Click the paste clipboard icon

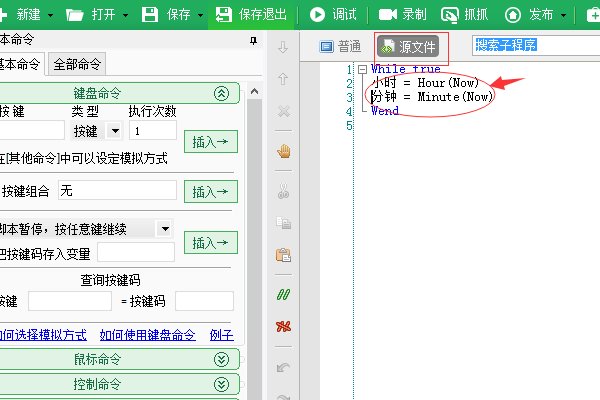(284, 255)
